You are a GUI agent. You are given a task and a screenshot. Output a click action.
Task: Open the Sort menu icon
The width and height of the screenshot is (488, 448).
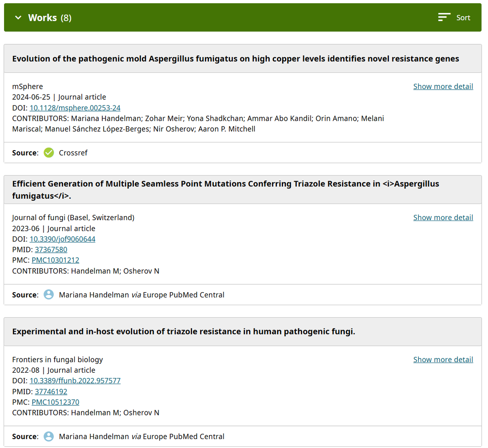(444, 17)
